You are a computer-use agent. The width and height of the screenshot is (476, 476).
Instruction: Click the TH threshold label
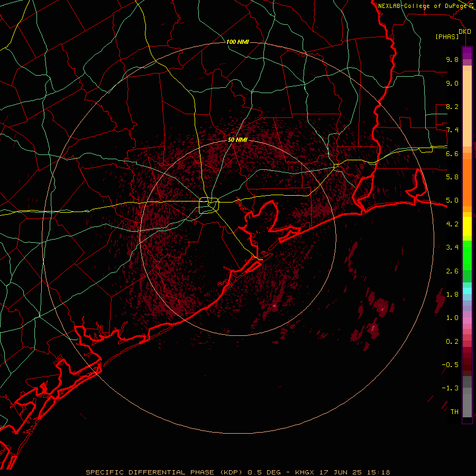point(454,411)
